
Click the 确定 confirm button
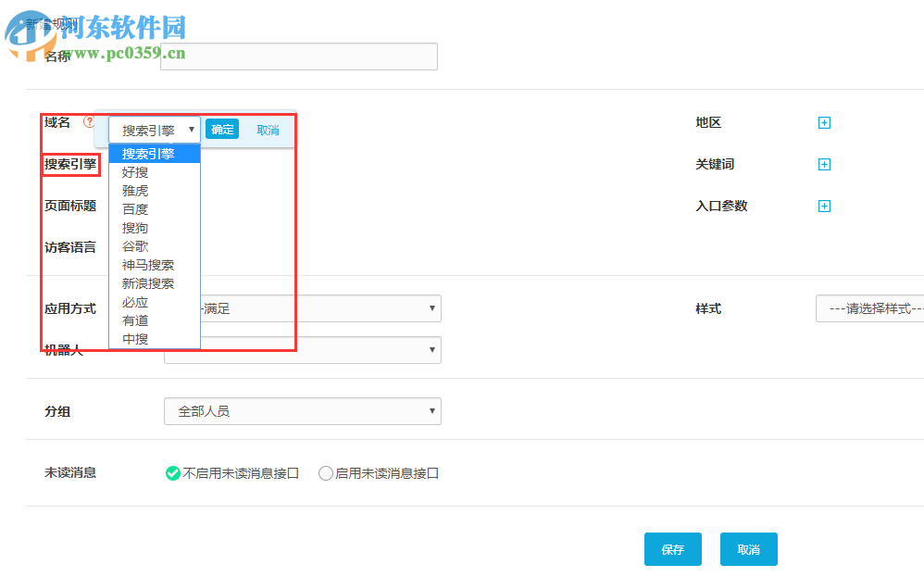(222, 129)
